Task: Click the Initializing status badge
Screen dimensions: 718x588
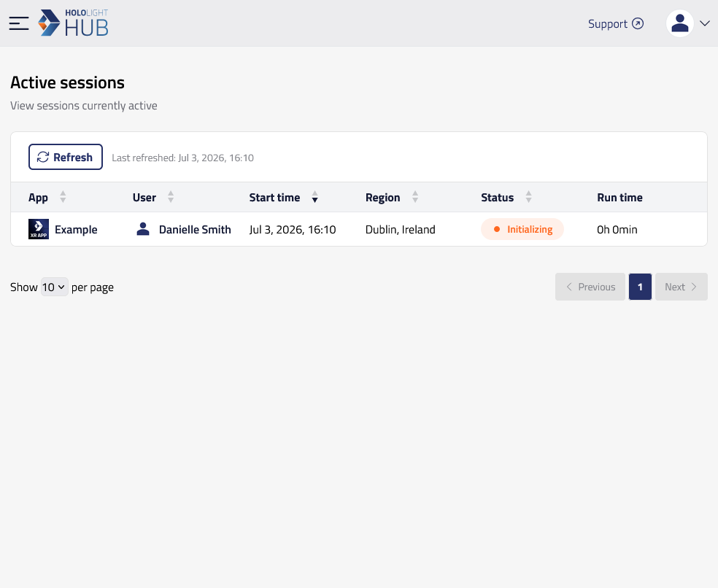Action: click(522, 229)
